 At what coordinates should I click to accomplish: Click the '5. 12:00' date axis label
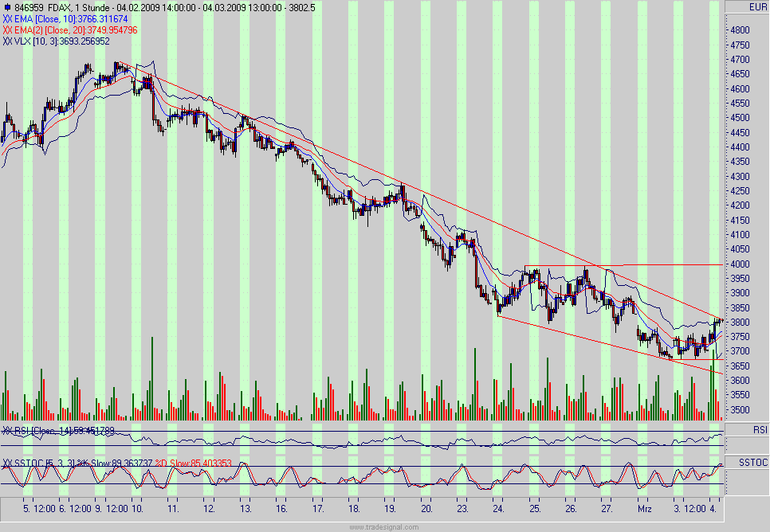[39, 508]
